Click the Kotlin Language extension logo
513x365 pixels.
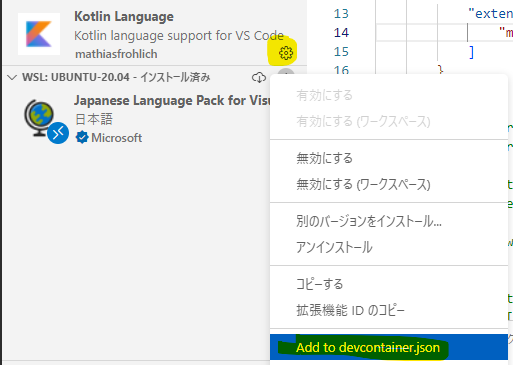[39, 34]
